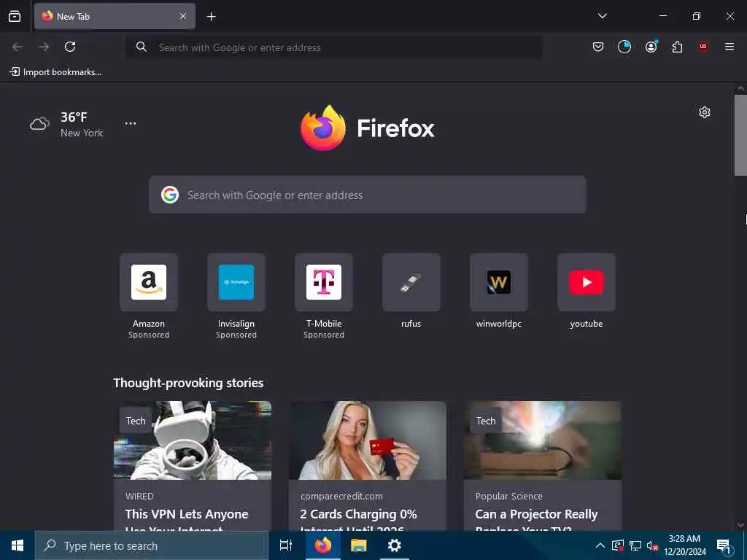Click the security alert tray icon
This screenshot has height=560, width=747.
(x=618, y=545)
